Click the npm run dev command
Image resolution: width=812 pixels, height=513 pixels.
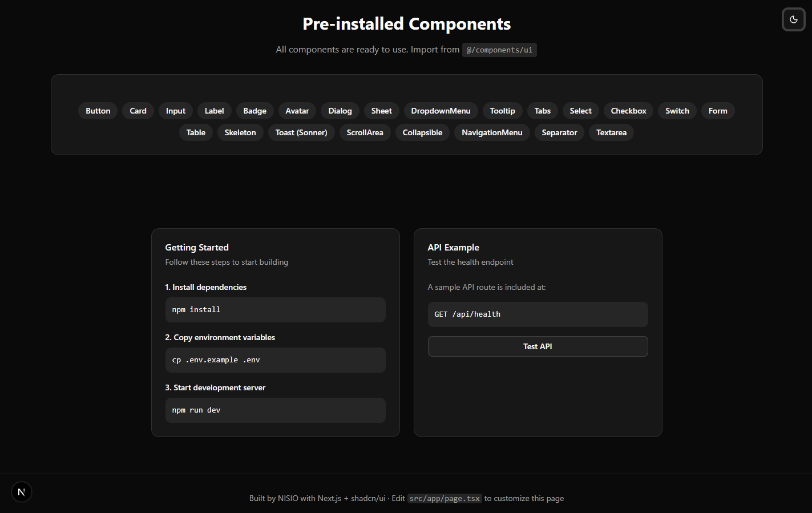tap(275, 410)
